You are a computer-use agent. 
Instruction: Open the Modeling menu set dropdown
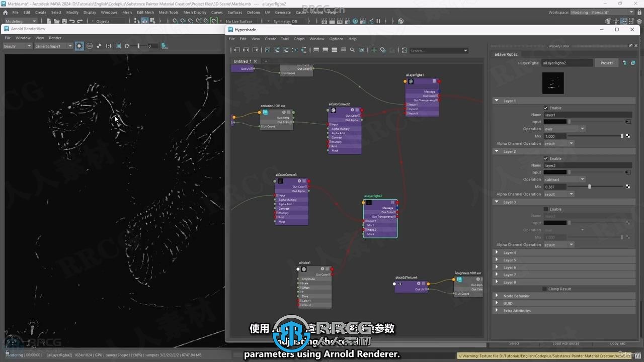tap(20, 21)
